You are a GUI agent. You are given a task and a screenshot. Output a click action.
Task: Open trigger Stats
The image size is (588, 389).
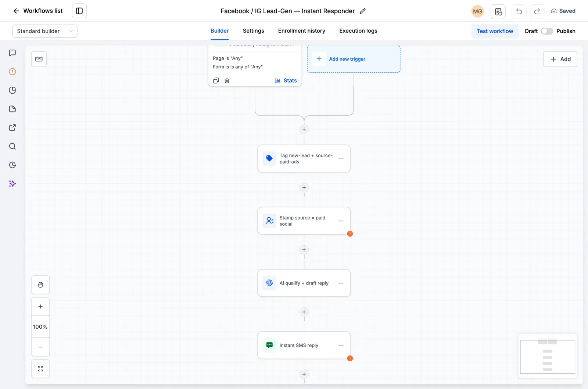click(286, 81)
